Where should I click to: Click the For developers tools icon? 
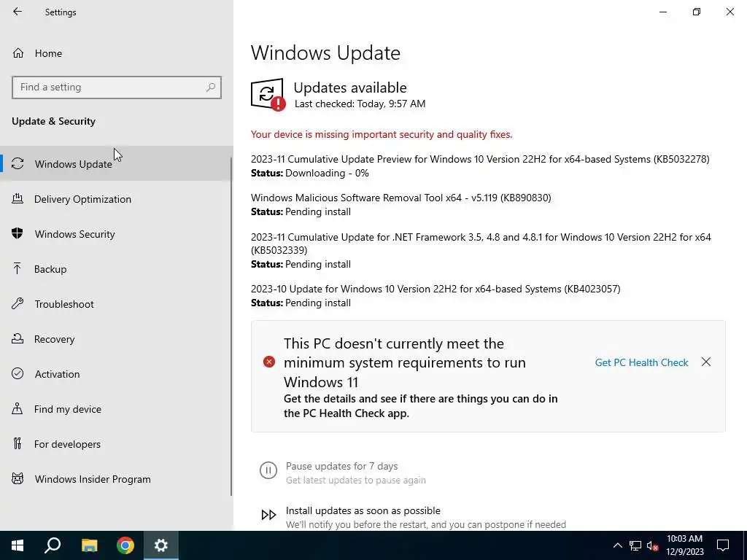(18, 443)
